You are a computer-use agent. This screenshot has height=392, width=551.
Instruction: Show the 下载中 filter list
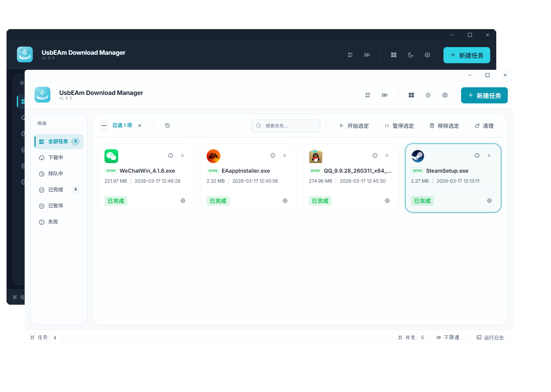55,158
